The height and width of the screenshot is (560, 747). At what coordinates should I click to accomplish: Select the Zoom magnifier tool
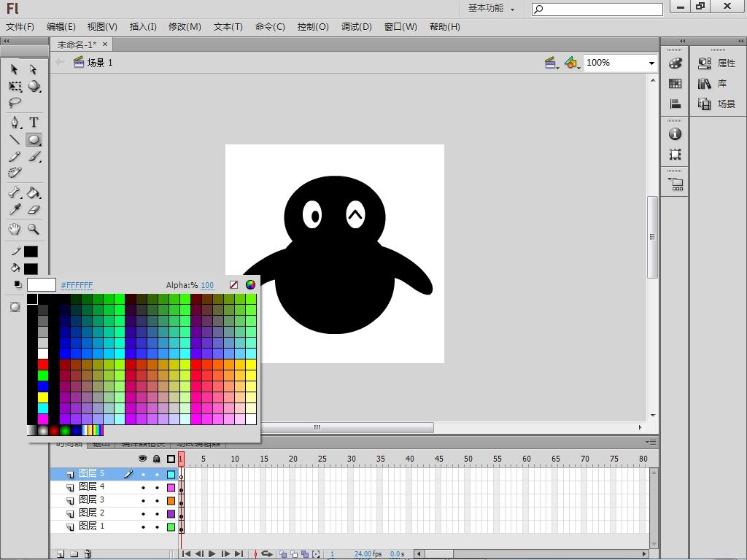pyautogui.click(x=34, y=229)
